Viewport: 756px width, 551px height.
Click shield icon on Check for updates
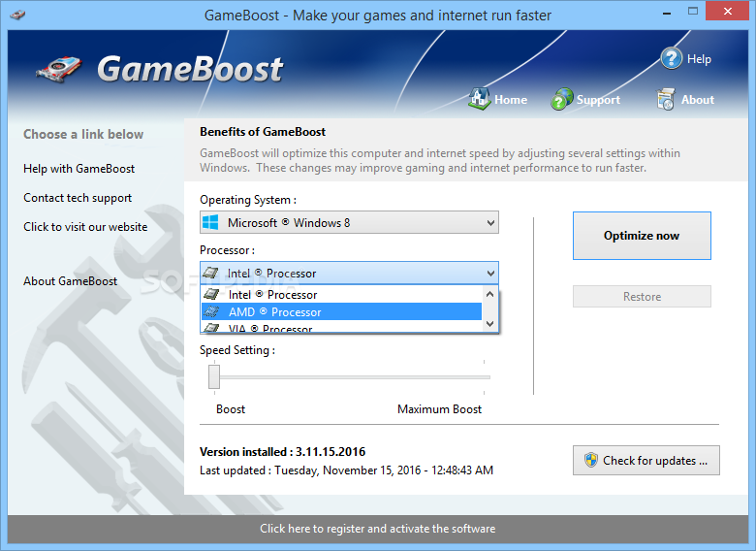pos(590,460)
